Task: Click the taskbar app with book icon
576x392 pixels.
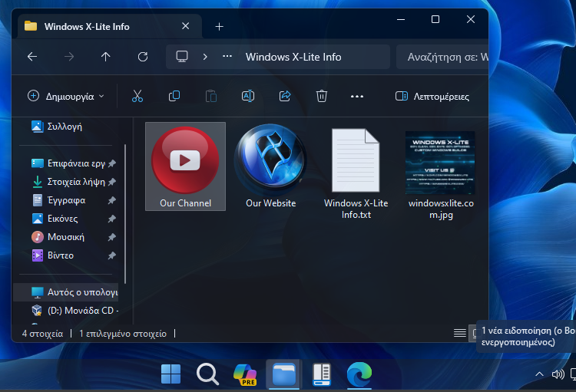Action: pos(322,374)
